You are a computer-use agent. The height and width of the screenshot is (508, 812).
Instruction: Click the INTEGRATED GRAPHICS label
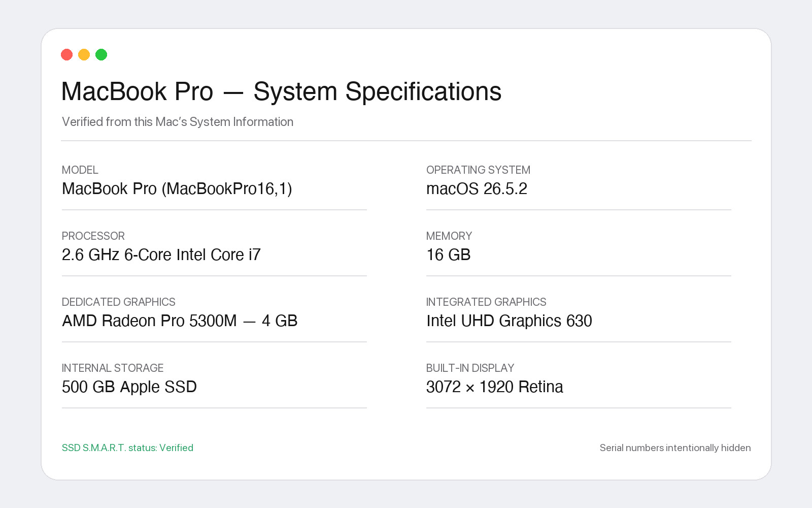[x=486, y=302]
